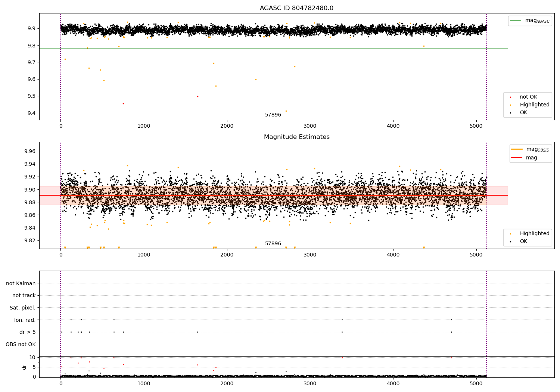The width and height of the screenshot is (560, 392).
Task: Click the 9.94 y-axis tick label
Action: tap(30, 164)
